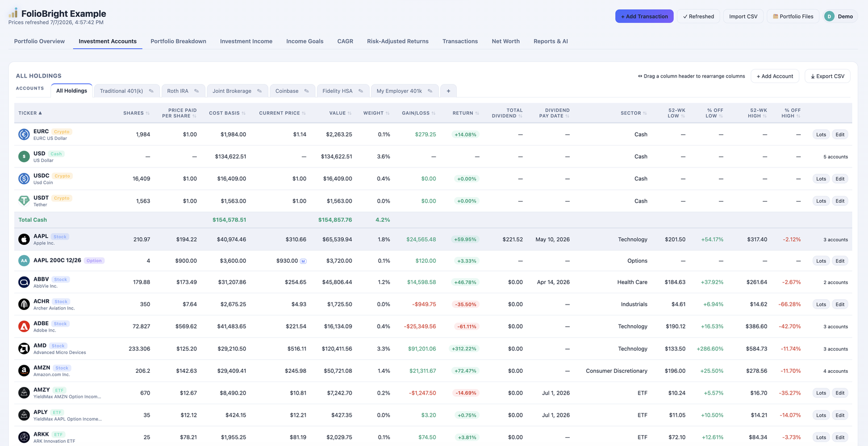Open Lots for the EURC row
Viewport: 868px width, 446px height.
(821, 134)
